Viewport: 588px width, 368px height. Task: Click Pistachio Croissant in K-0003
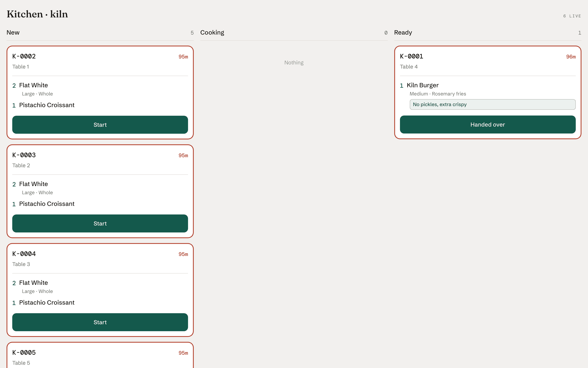47,204
